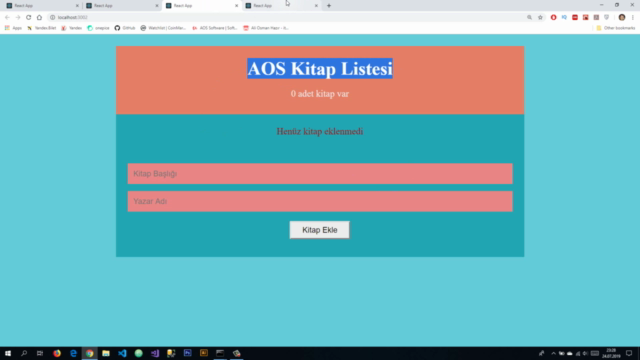Show hidden system tray icons
640x360 pixels.
553,353
